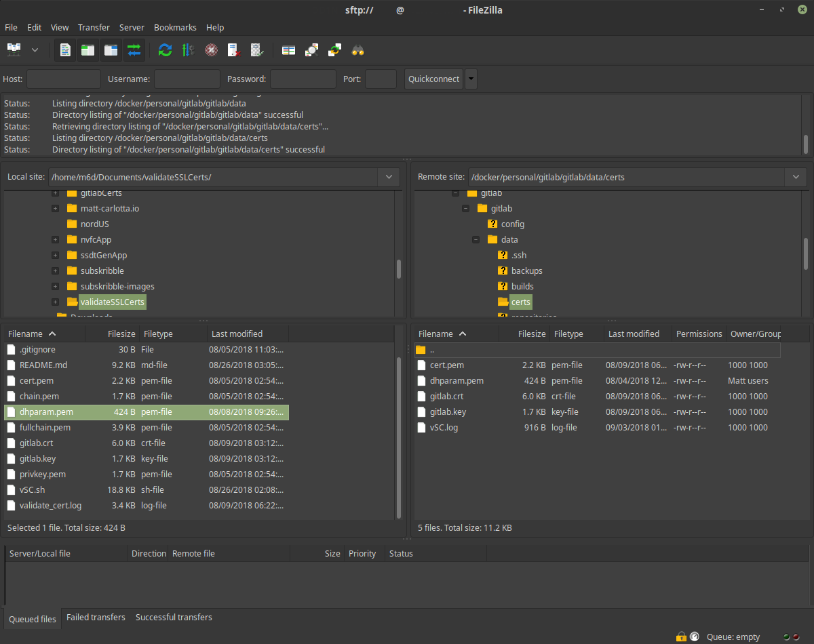Click the Username input field
The image size is (814, 644).
point(187,79)
